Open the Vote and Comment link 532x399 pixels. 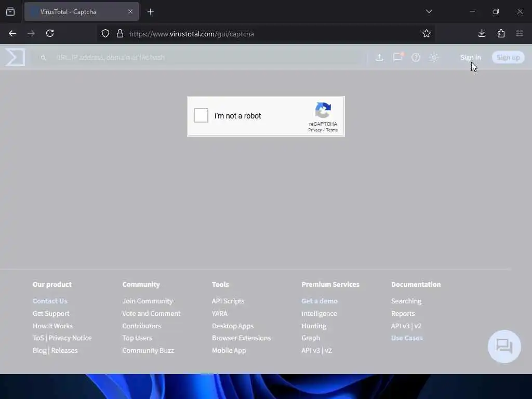tap(151, 313)
